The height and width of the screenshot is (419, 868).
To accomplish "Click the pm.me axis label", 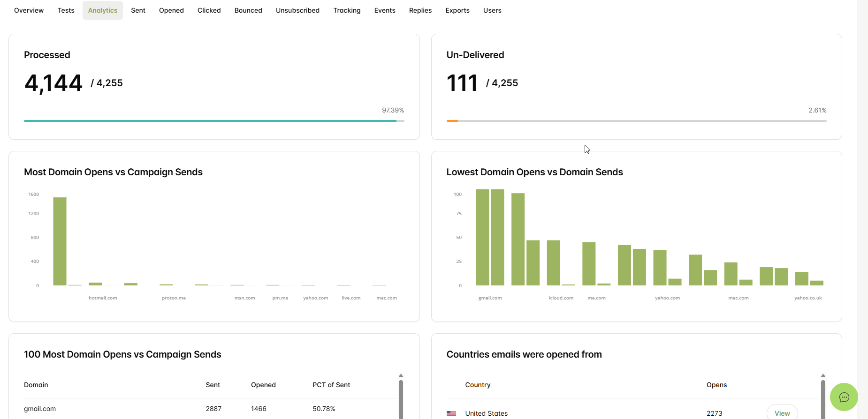I will [x=280, y=298].
